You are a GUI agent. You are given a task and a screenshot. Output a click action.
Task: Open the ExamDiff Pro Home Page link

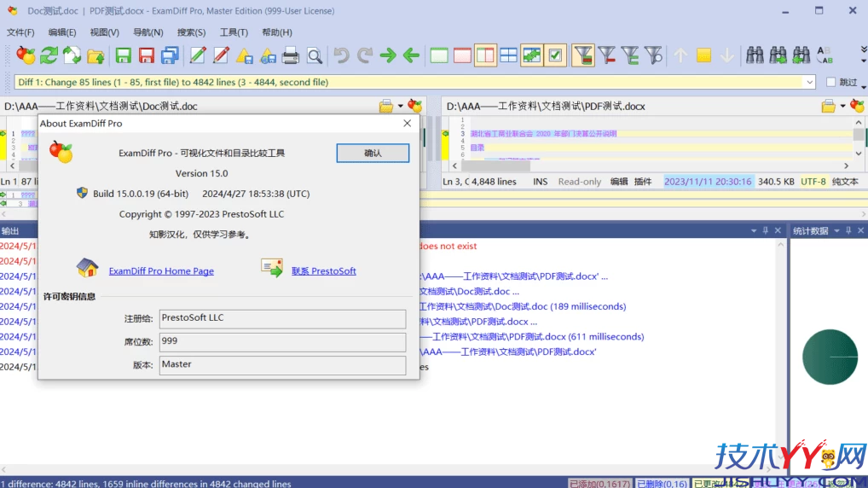click(x=161, y=270)
